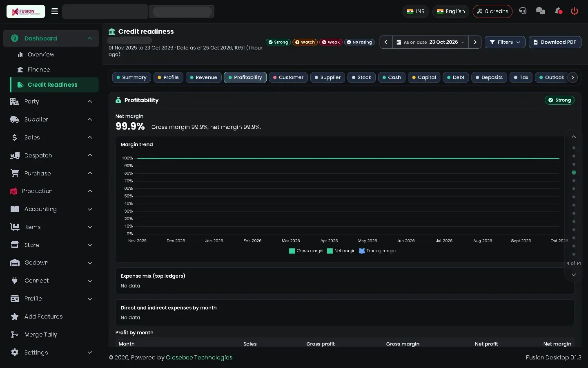The image size is (588, 368).
Task: Toggle the No rating filter chip
Action: point(359,42)
